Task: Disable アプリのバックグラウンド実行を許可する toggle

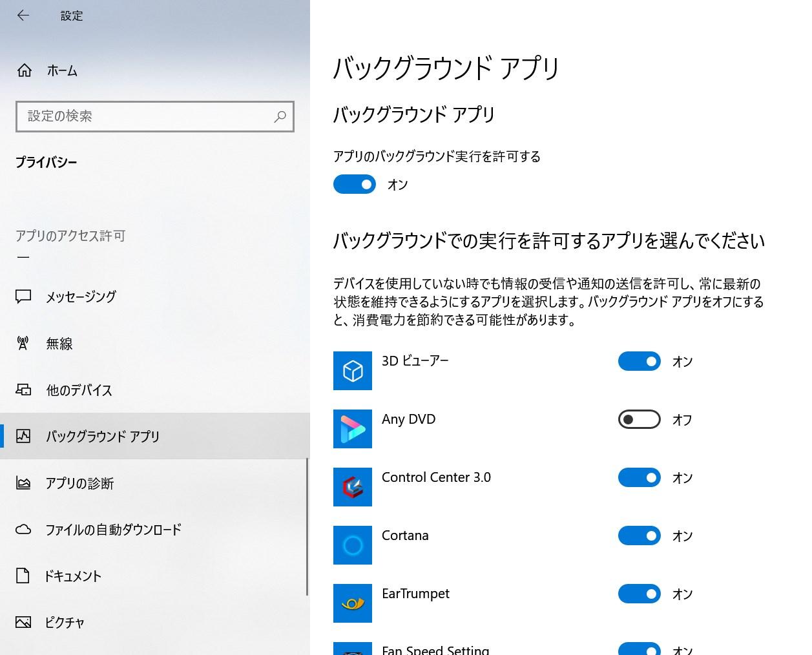Action: click(x=354, y=184)
